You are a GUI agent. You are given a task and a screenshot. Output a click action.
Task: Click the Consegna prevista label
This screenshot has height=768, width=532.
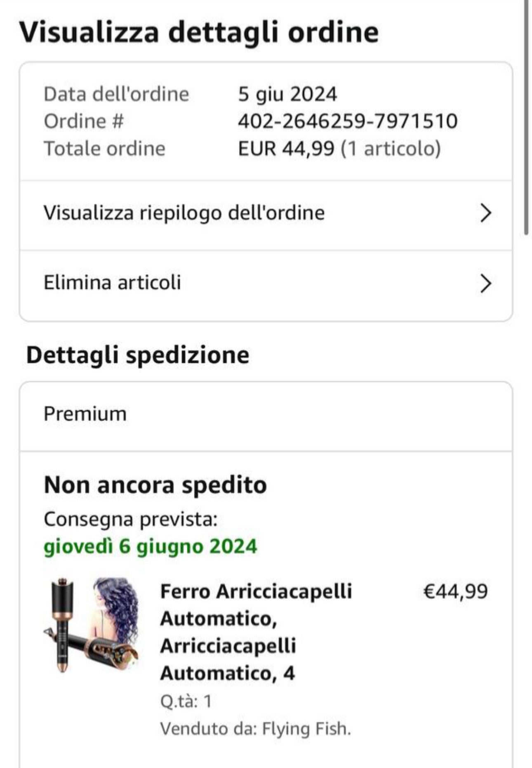tap(131, 519)
